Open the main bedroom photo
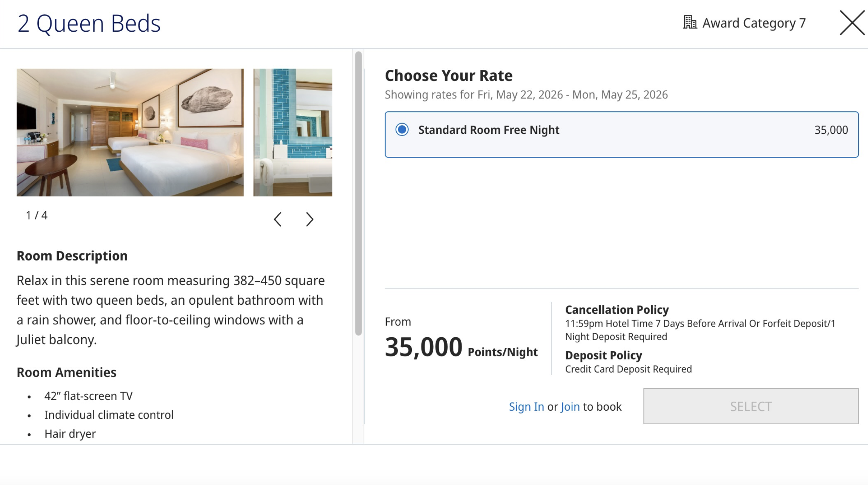The width and height of the screenshot is (868, 485). [130, 132]
